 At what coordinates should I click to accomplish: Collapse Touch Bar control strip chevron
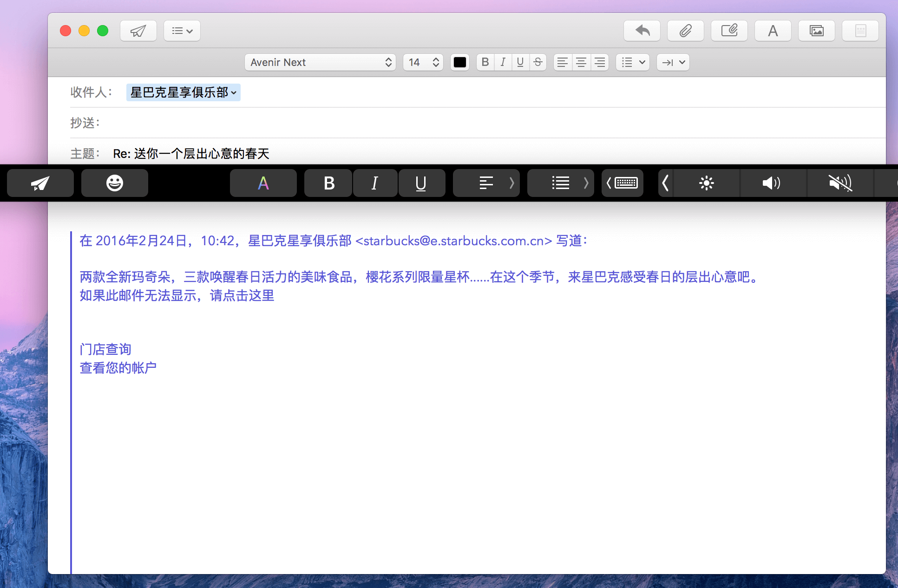(666, 183)
